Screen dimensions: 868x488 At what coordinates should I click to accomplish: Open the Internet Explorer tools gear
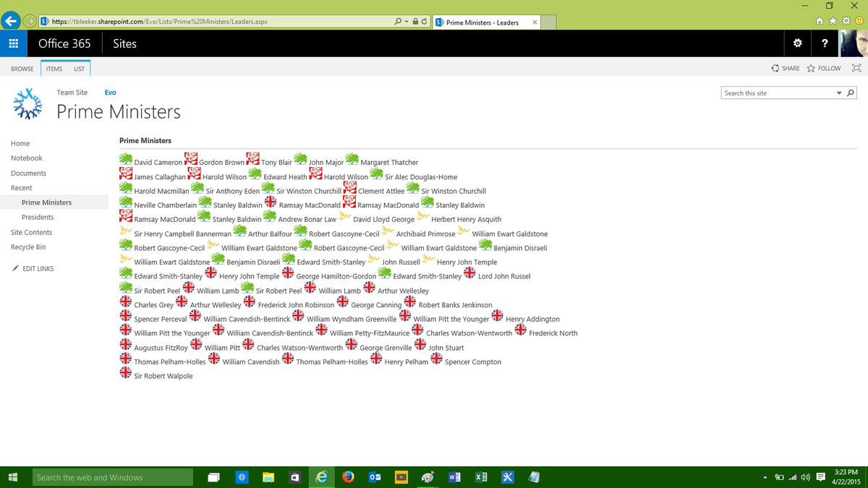(x=846, y=22)
